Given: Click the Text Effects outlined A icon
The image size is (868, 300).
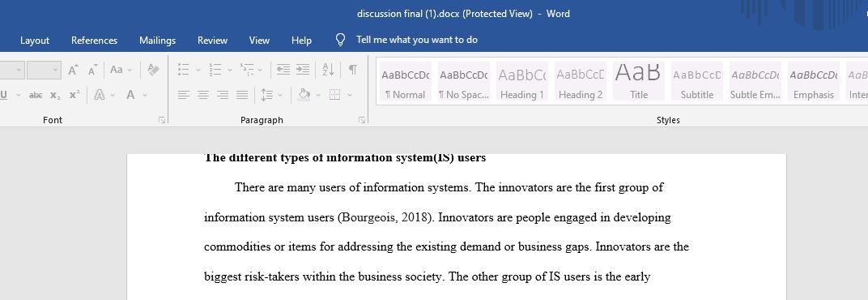Looking at the screenshot, I should click(x=100, y=95).
